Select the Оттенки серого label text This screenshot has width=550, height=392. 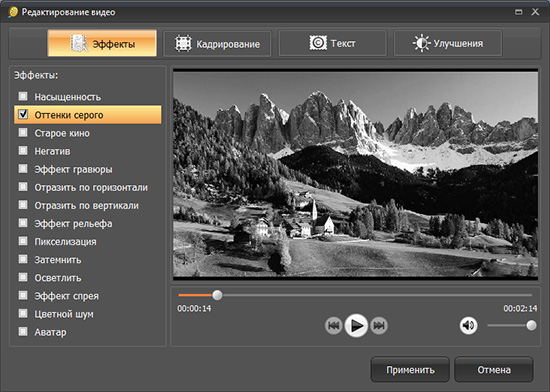click(x=69, y=115)
